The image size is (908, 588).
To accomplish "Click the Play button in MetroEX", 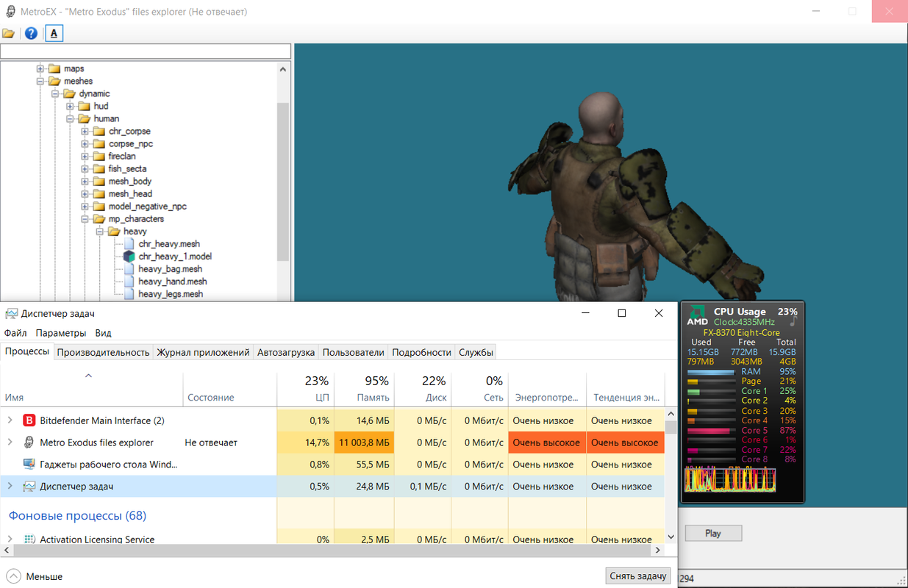I will pos(713,534).
